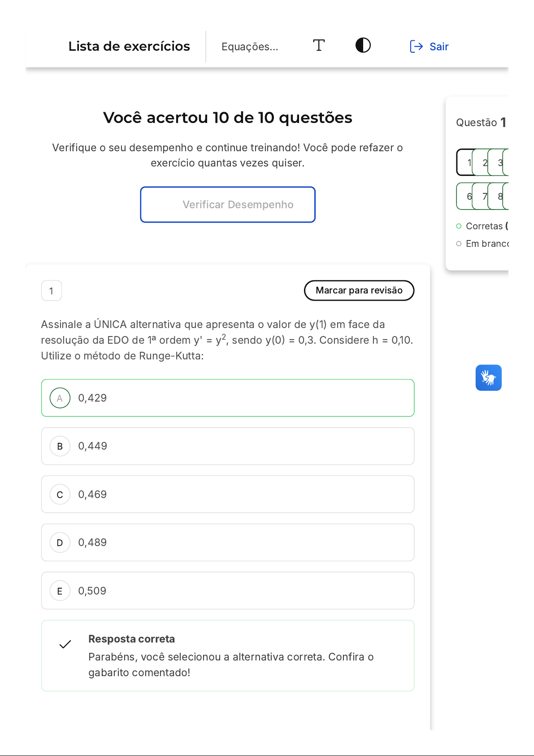The height and width of the screenshot is (756, 534).
Task: Toggle the high contrast mode icon
Action: click(x=363, y=46)
